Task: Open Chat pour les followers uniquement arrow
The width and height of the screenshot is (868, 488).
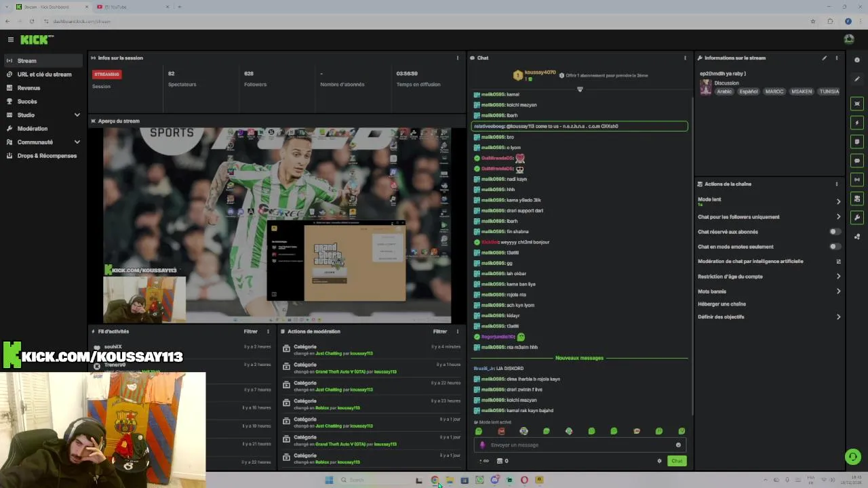Action: [x=838, y=217]
